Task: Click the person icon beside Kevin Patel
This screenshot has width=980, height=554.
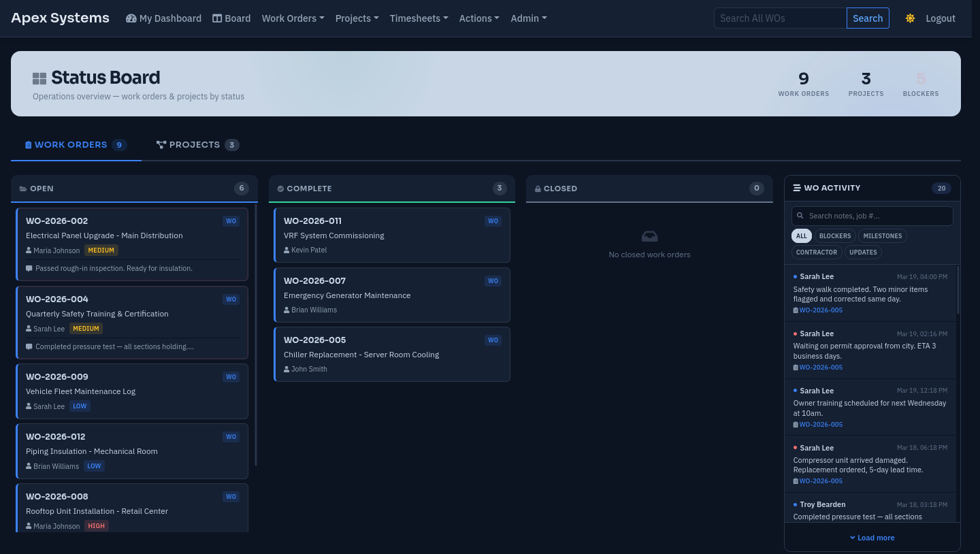Action: 287,250
